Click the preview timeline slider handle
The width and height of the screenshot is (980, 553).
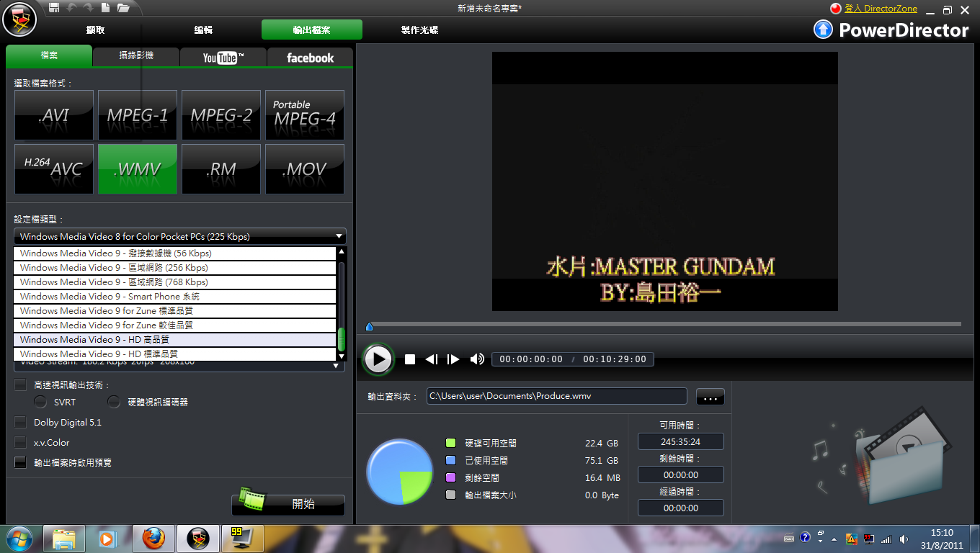click(370, 327)
